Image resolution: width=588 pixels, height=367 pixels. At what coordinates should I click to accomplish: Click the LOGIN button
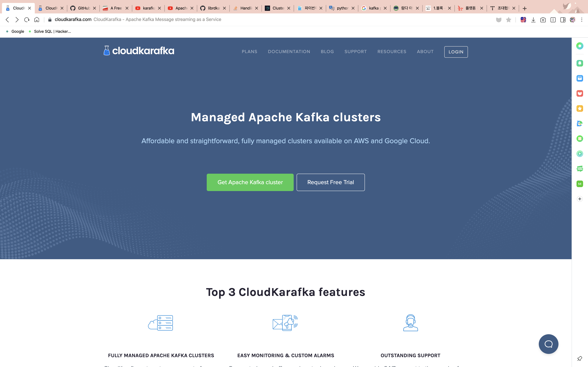click(456, 52)
